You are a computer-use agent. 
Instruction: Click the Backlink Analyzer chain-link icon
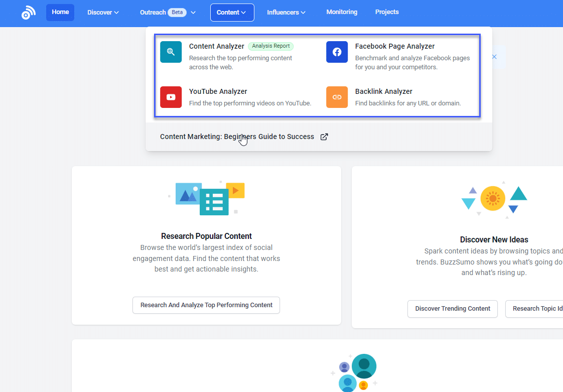tap(337, 97)
